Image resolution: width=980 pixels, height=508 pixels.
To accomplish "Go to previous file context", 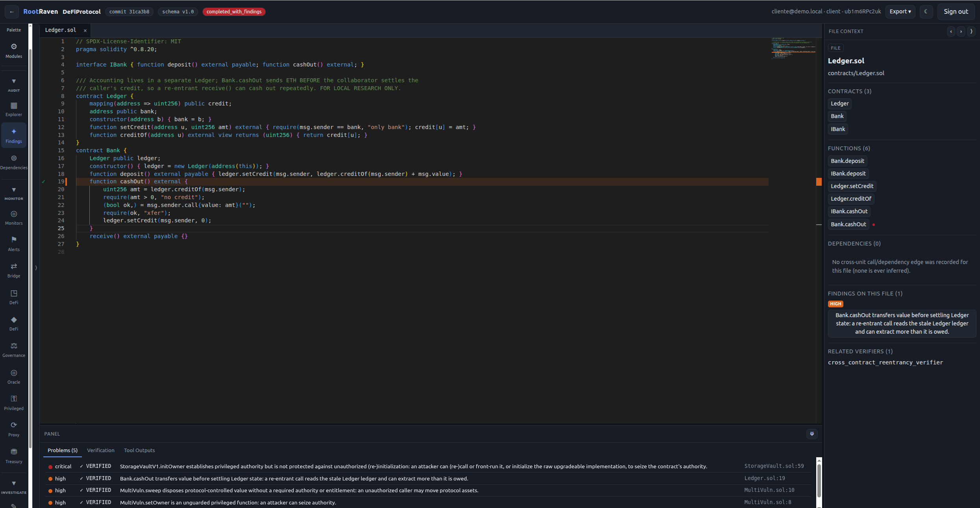I will (951, 31).
